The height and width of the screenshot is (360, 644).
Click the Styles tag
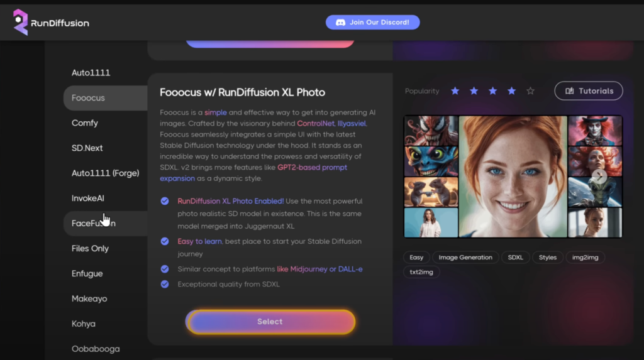(548, 258)
